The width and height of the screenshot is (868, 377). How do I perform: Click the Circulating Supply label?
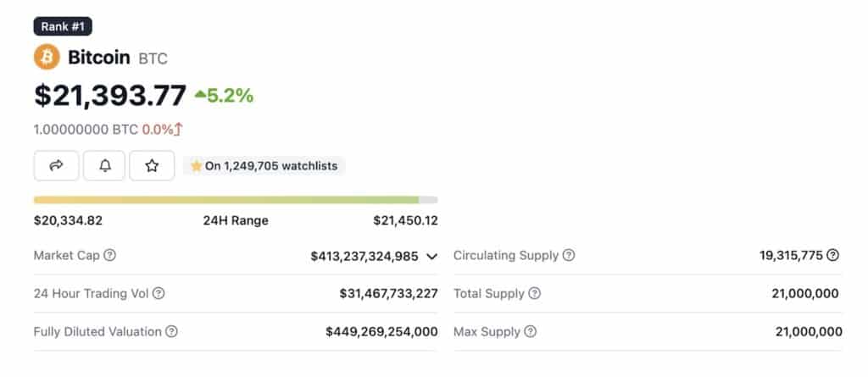[x=506, y=255]
